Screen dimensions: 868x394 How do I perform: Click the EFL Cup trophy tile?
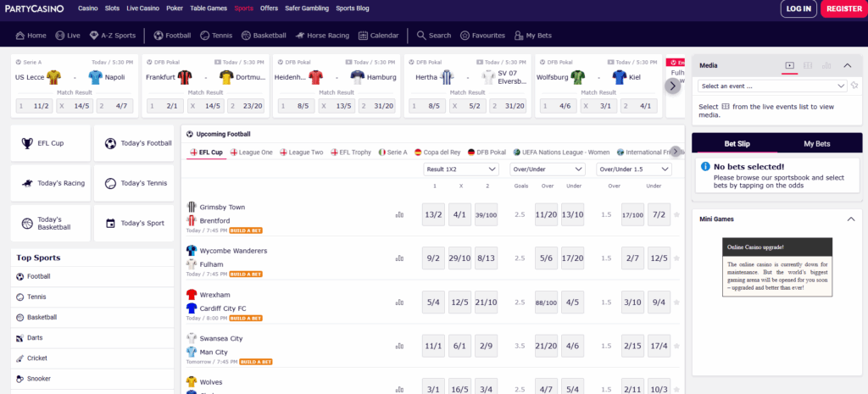(50, 143)
